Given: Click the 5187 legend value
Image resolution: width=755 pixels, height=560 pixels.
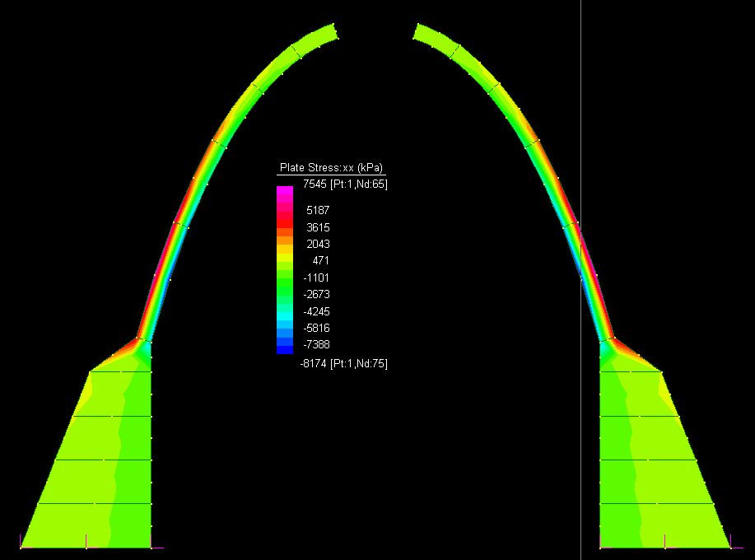Looking at the screenshot, I should pyautogui.click(x=317, y=210).
